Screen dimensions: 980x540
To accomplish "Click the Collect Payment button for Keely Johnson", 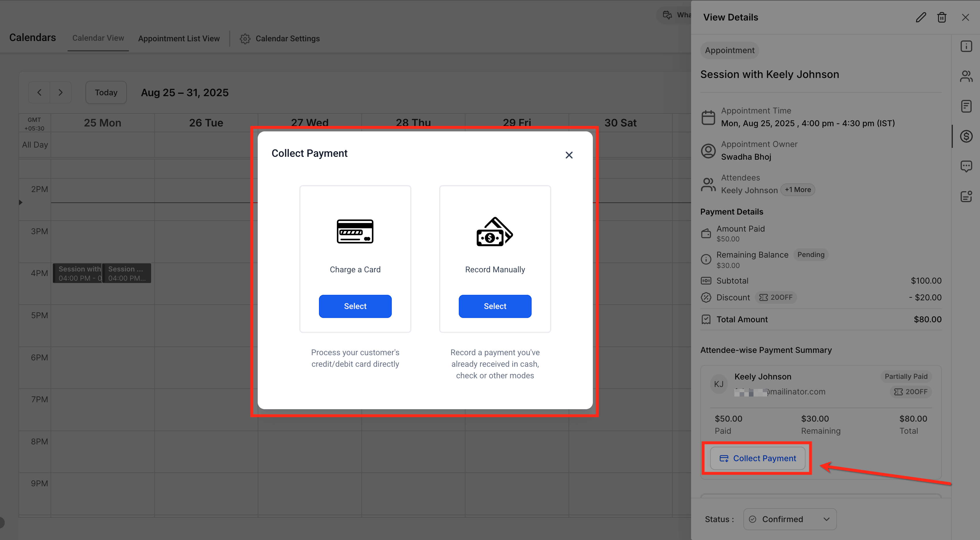I will click(758, 458).
